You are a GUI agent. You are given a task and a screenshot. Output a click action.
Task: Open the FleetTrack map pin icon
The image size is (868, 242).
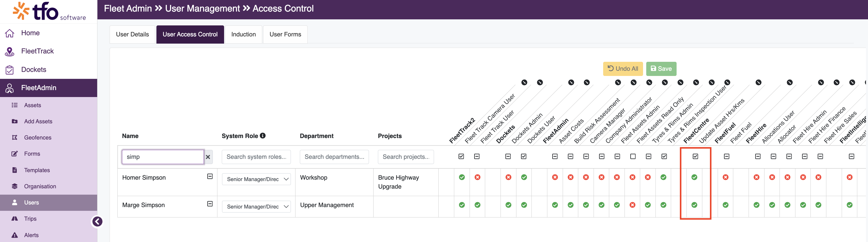(10, 51)
